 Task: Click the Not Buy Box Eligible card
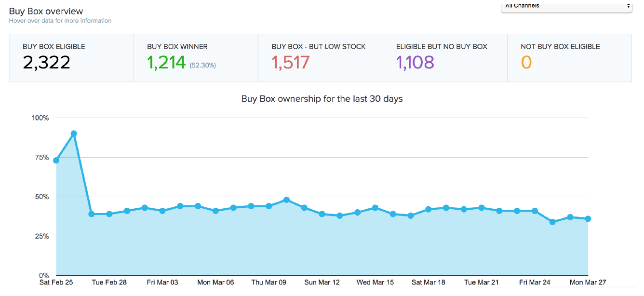pyautogui.click(x=569, y=58)
